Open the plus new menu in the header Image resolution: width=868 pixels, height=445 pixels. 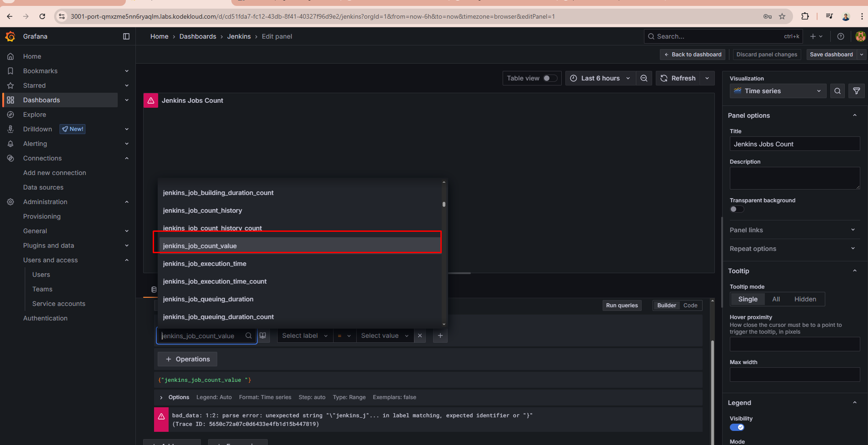coord(816,36)
